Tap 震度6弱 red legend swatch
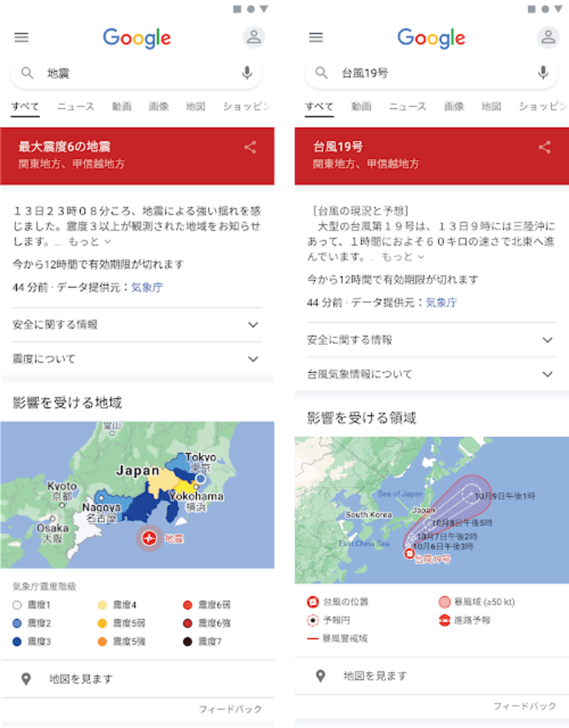 click(188, 605)
